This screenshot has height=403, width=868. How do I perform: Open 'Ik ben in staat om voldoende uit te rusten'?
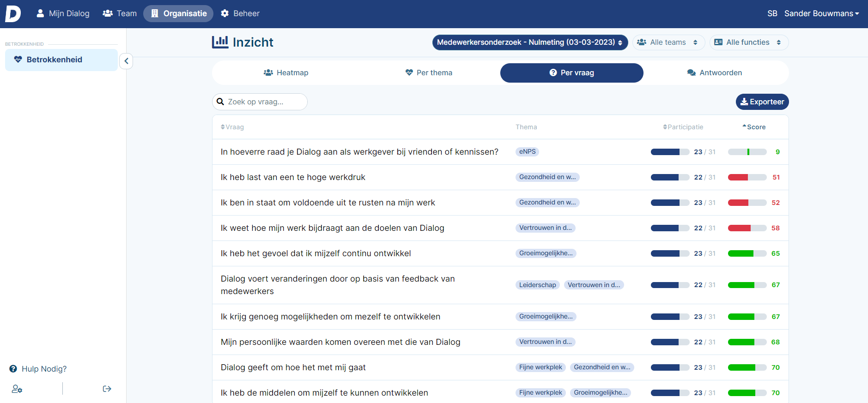point(328,203)
